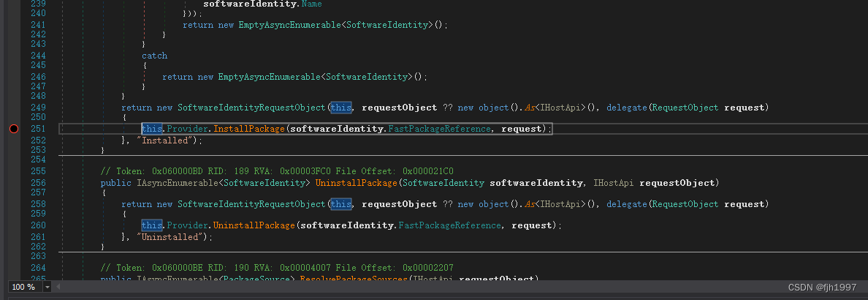Click 'request' parameter on line 249

pos(744,108)
